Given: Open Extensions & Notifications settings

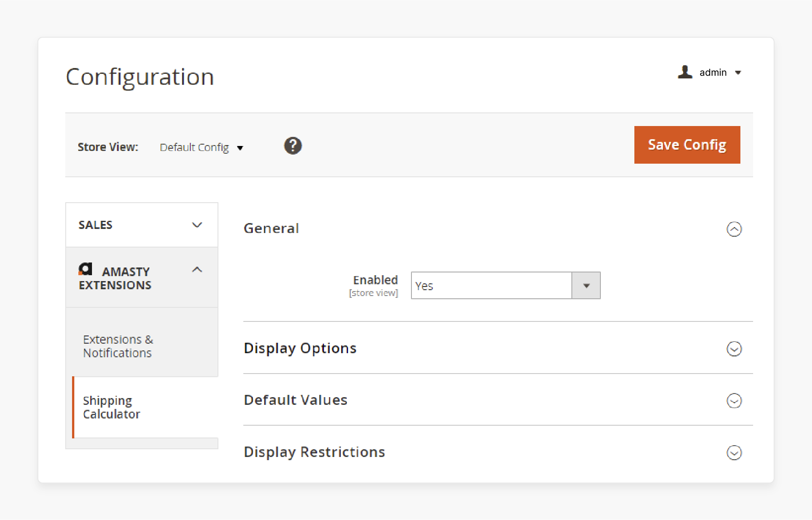Looking at the screenshot, I should coord(118,346).
